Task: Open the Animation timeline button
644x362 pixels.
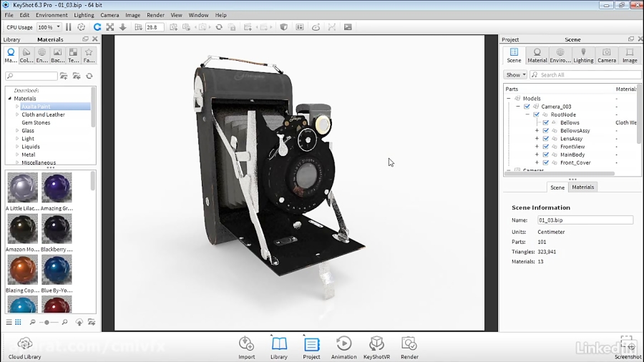Action: coord(343,346)
